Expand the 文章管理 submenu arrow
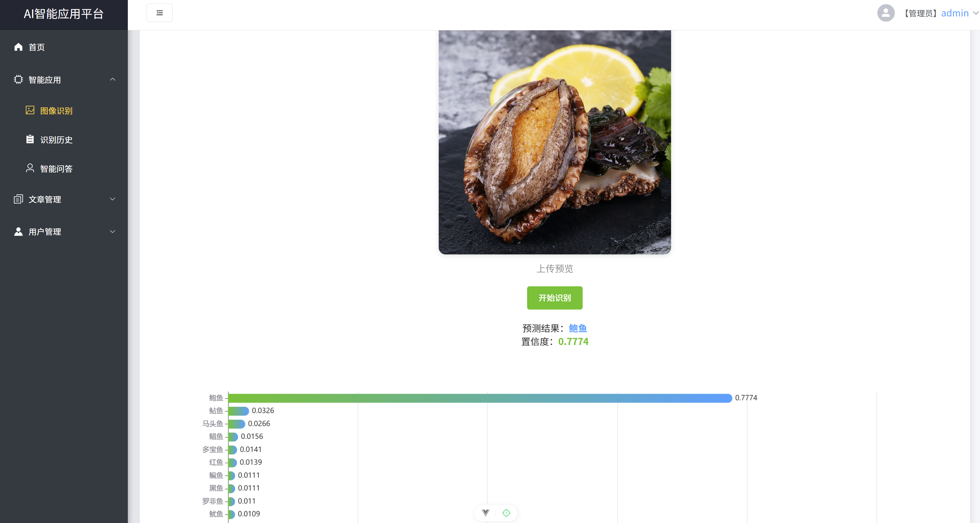Image resolution: width=980 pixels, height=523 pixels. pos(113,199)
